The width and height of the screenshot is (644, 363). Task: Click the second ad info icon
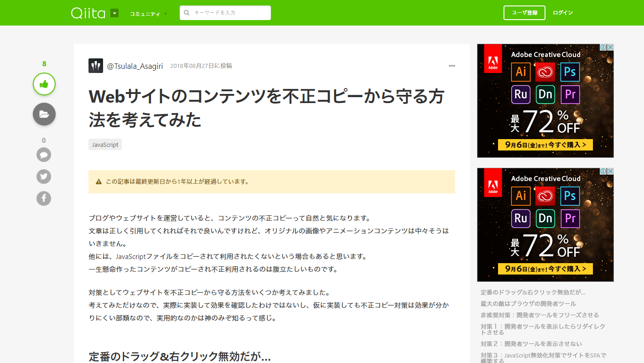pyautogui.click(x=602, y=171)
